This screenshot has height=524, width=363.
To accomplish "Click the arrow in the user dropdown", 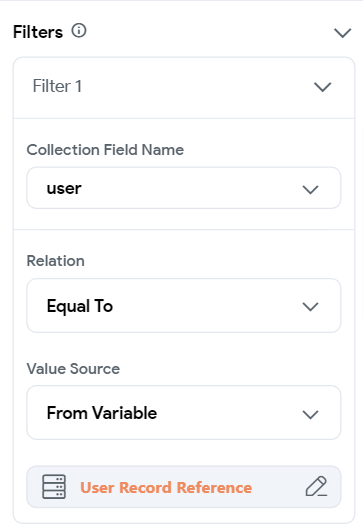I will pyautogui.click(x=310, y=189).
